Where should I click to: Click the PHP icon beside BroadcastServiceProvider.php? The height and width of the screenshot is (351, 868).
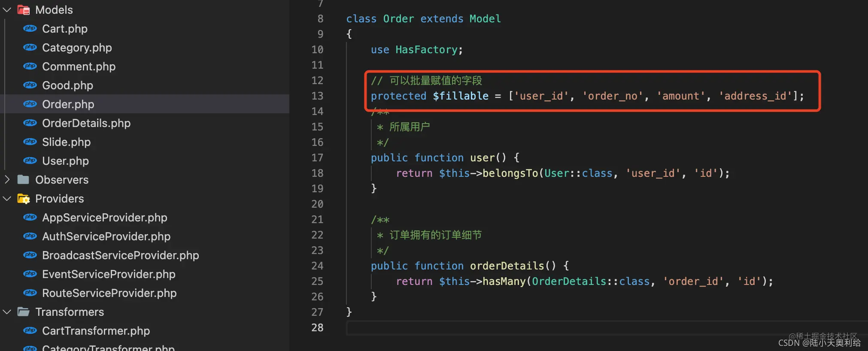(x=30, y=255)
